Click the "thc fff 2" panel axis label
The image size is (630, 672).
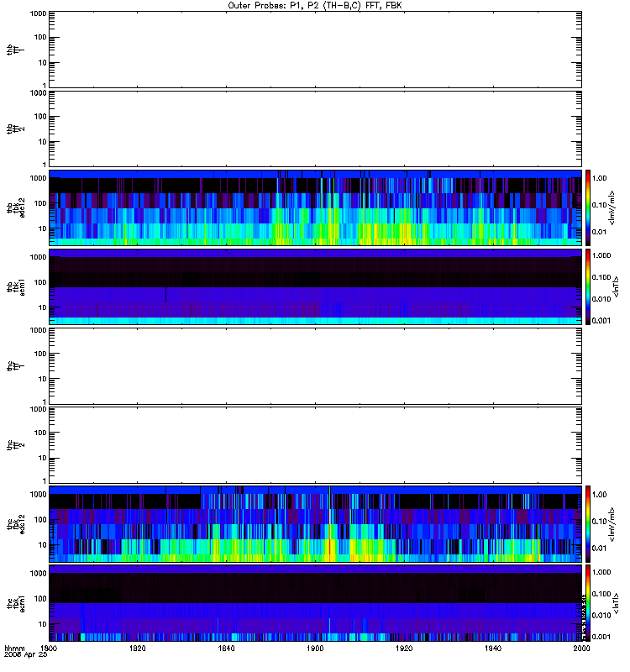point(15,445)
